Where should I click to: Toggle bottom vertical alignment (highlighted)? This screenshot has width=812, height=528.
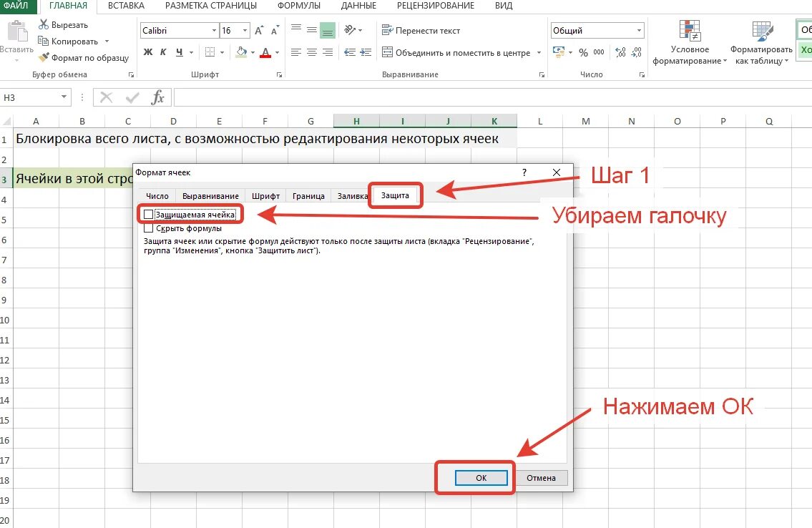tap(327, 31)
